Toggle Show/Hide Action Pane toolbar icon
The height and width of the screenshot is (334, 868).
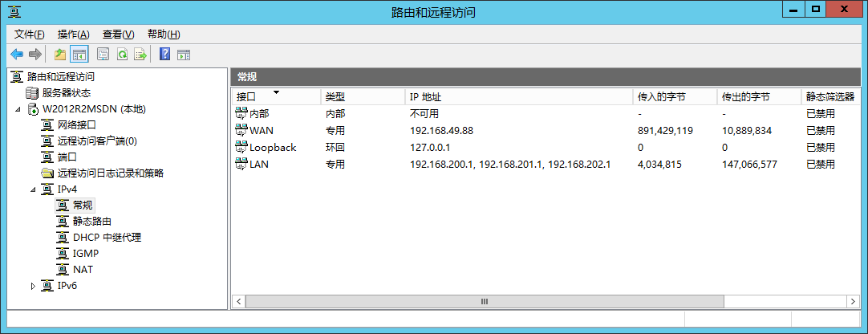click(x=183, y=55)
